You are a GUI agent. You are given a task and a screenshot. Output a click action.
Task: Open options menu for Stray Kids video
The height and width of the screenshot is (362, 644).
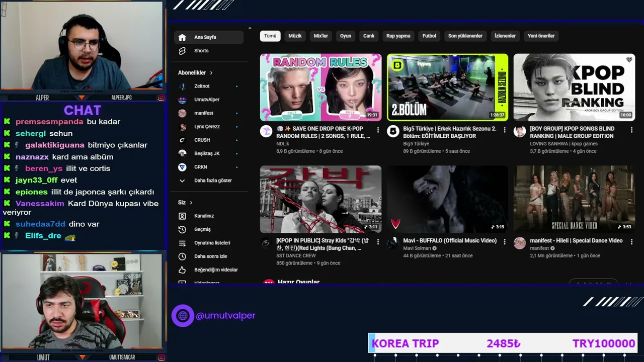point(378,242)
